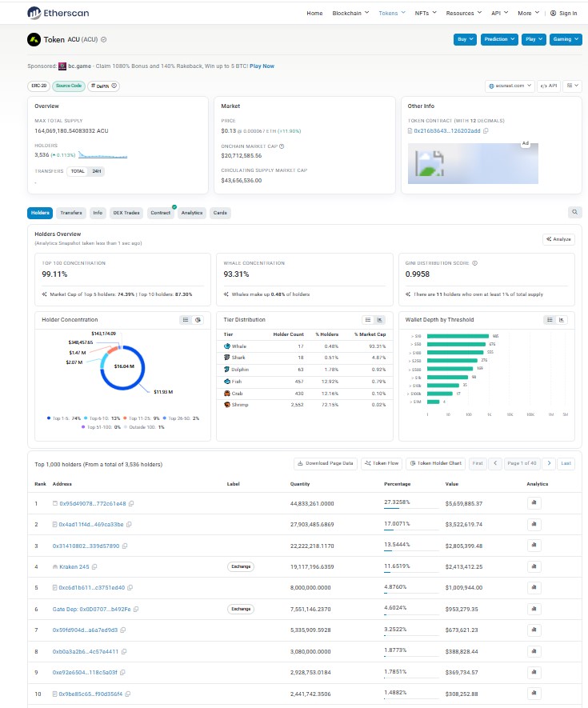
Task: Open analytics for Gate Dep row
Action: click(534, 609)
